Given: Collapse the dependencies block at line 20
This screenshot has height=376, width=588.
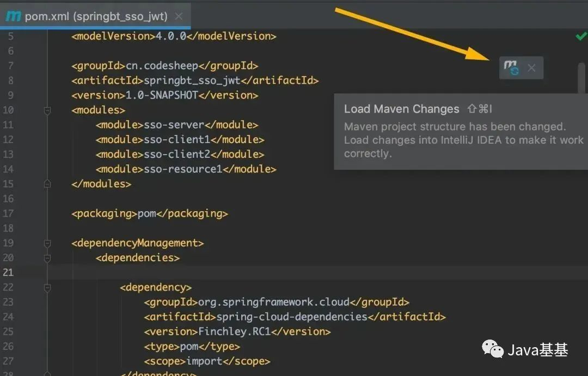Looking at the screenshot, I should [47, 258].
